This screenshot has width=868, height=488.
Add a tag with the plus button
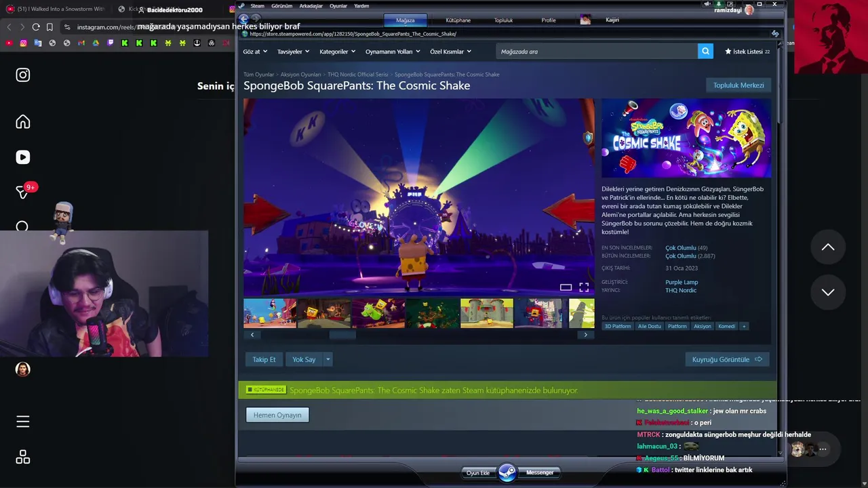[744, 326]
